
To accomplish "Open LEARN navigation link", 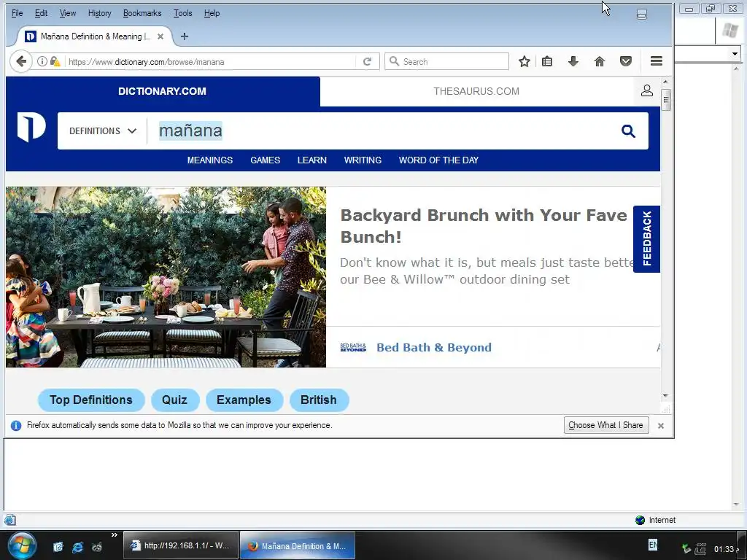I will [311, 160].
